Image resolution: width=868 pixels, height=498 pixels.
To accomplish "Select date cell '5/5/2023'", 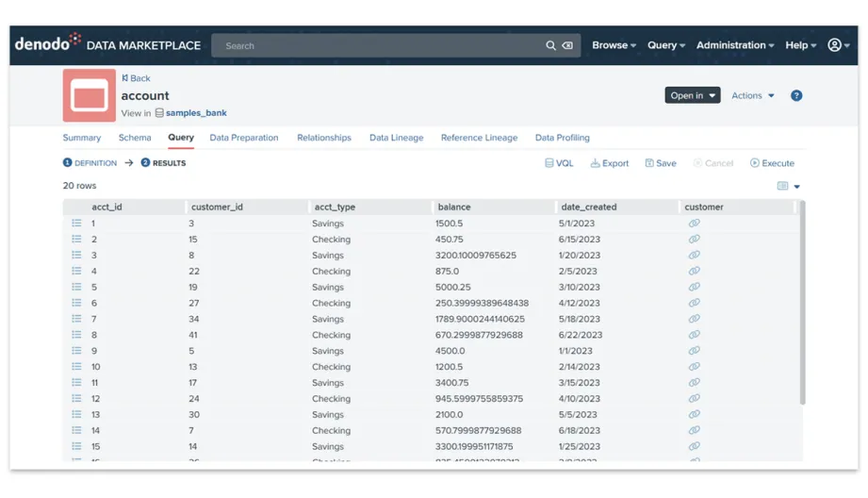I will [x=578, y=414].
